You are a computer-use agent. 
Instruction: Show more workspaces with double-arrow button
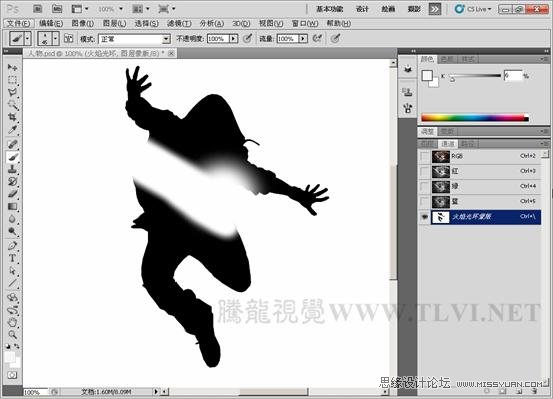click(x=435, y=9)
